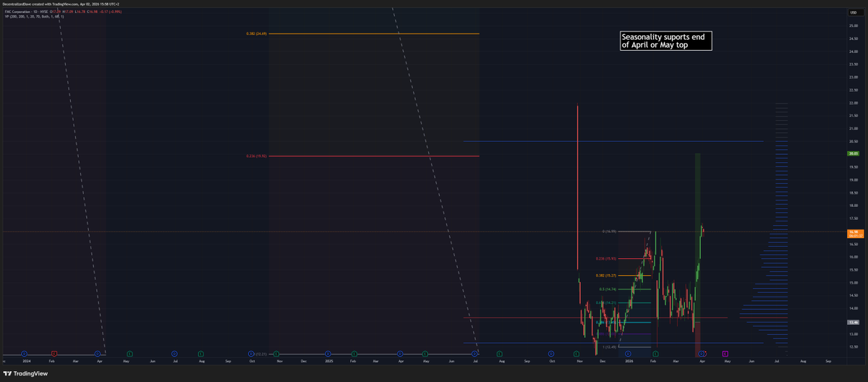Open the dividend marker beside the 12.35 label
The image size is (868, 382).
251,354
